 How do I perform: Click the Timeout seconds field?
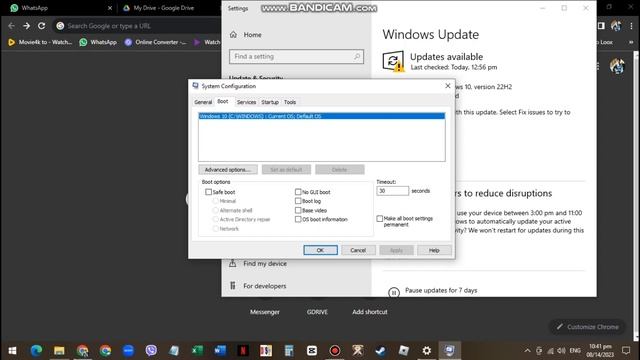point(392,191)
